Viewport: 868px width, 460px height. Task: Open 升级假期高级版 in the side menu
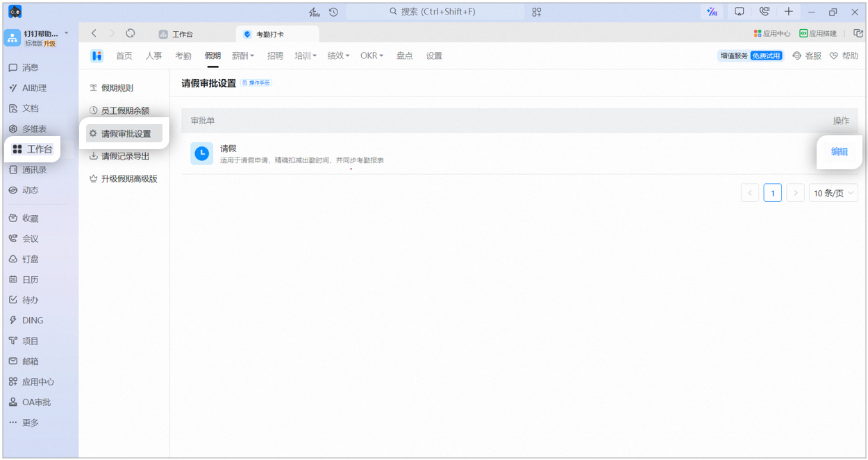click(124, 179)
